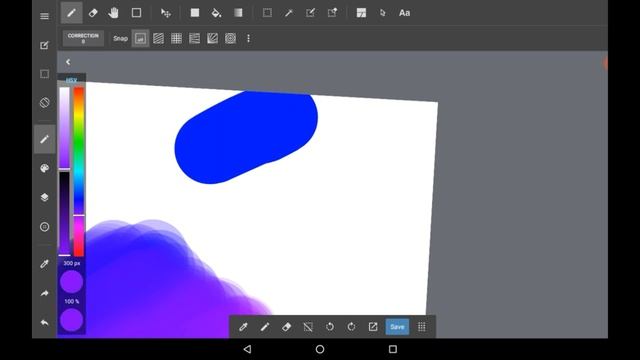
Task: Tap Deselect icon in bottom bar
Action: (308, 327)
